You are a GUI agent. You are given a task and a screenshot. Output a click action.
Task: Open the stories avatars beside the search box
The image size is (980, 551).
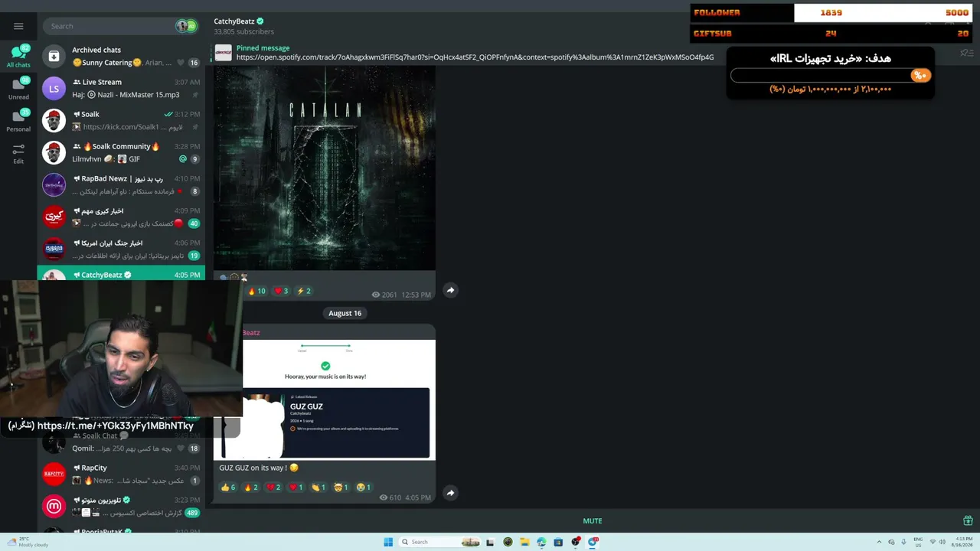point(186,26)
